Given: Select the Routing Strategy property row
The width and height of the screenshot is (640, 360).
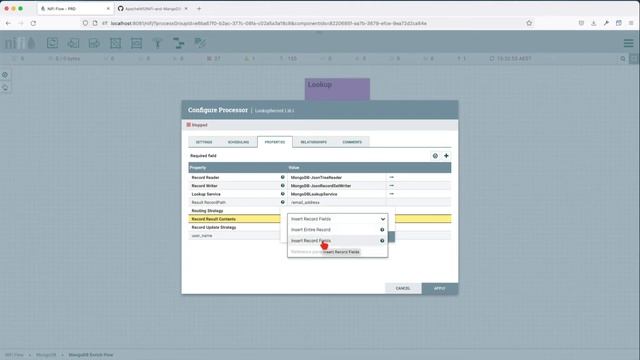Looking at the screenshot, I should click(235, 211).
